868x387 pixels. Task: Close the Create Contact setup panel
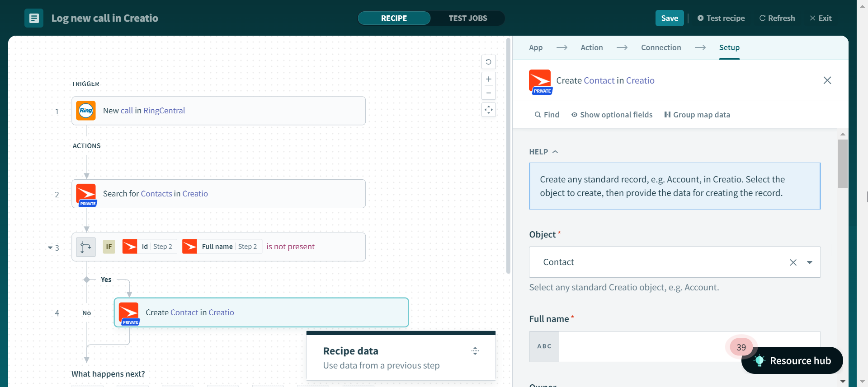(x=827, y=80)
